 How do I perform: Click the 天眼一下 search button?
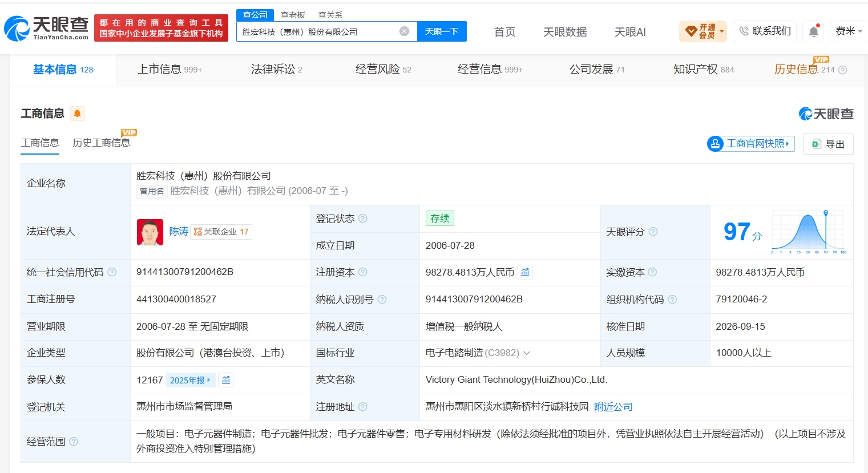click(x=442, y=31)
